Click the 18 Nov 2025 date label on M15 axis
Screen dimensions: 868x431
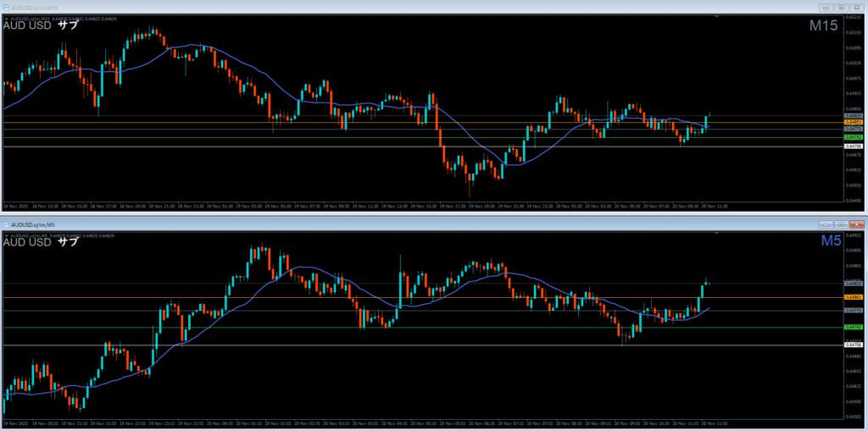point(15,205)
